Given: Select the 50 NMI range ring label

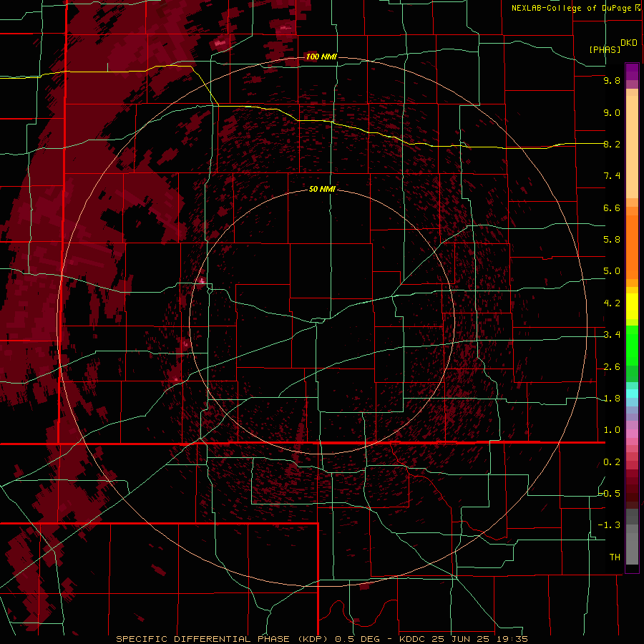Looking at the screenshot, I should click(x=322, y=189).
